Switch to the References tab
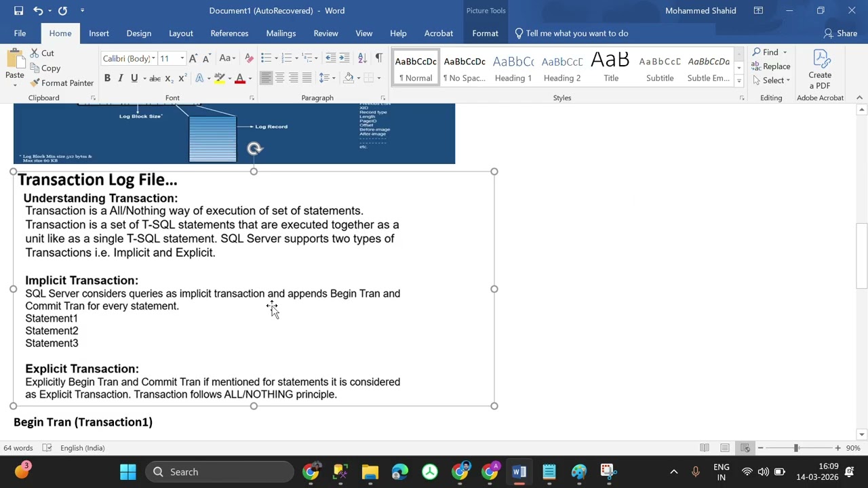The image size is (868, 488). tap(229, 33)
